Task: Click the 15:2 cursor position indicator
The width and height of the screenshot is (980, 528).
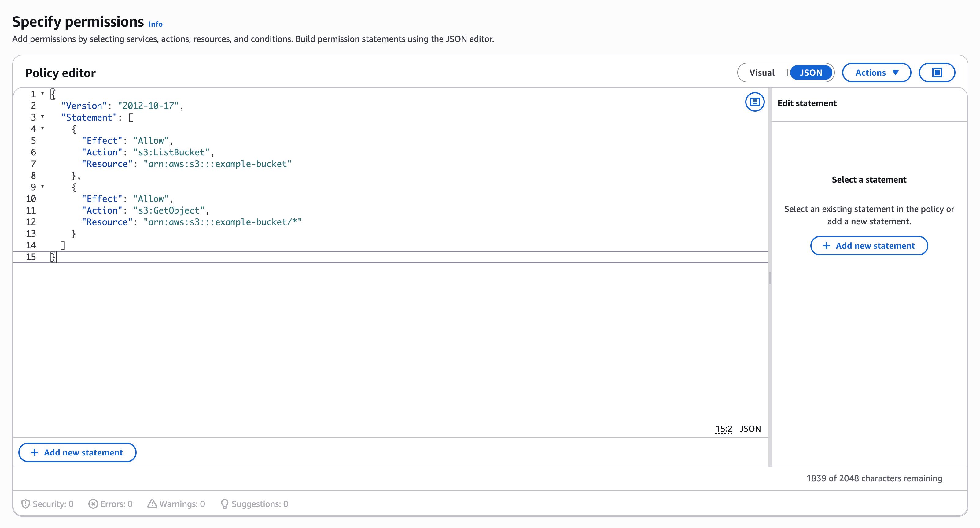Action: [x=724, y=429]
